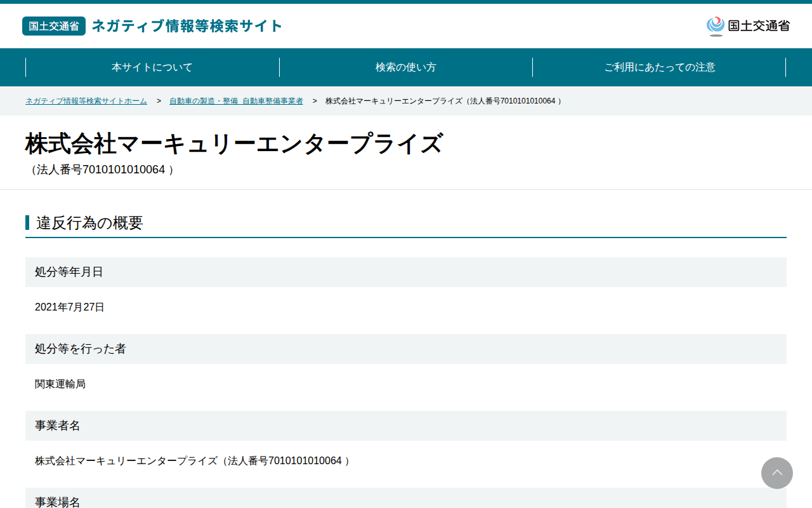
Task: Click the 法人番号 line under the heading
Action: 100,170
